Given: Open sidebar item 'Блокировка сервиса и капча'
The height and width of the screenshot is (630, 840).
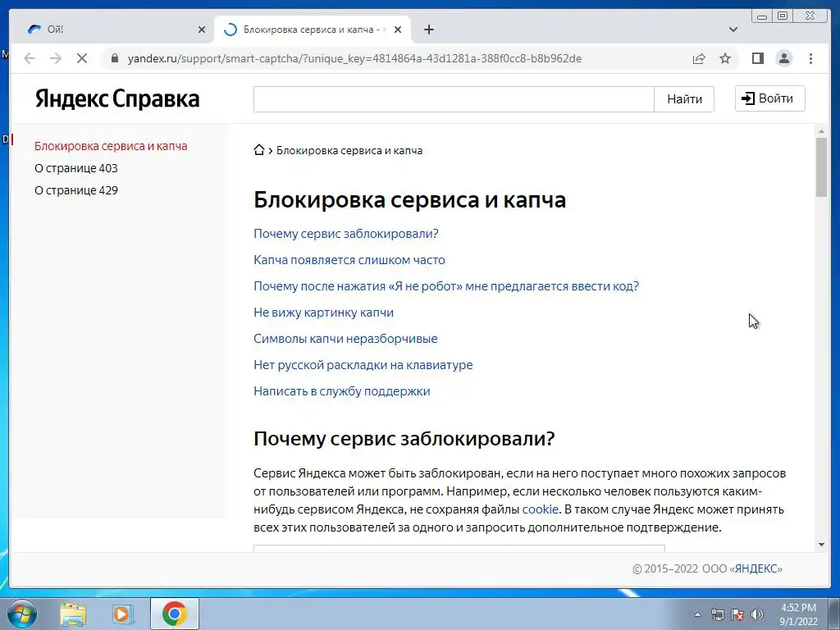Looking at the screenshot, I should 111,146.
